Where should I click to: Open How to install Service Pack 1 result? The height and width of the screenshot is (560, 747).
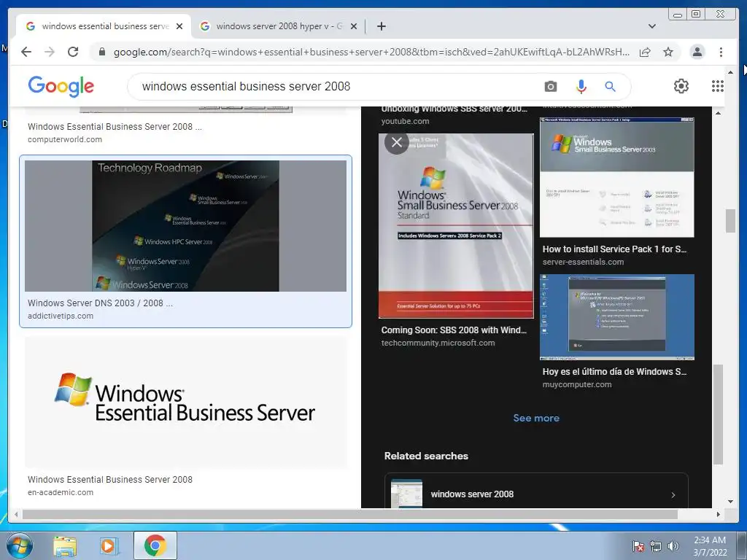pos(614,249)
